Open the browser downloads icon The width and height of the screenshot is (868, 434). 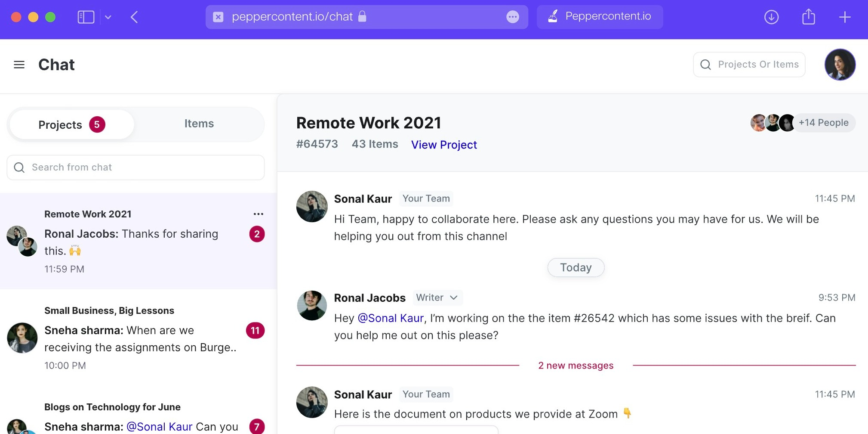tap(771, 17)
